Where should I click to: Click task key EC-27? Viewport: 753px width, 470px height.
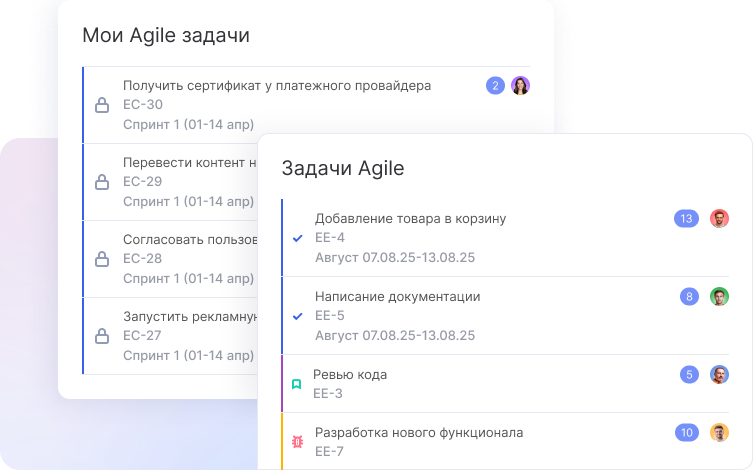pos(142,336)
